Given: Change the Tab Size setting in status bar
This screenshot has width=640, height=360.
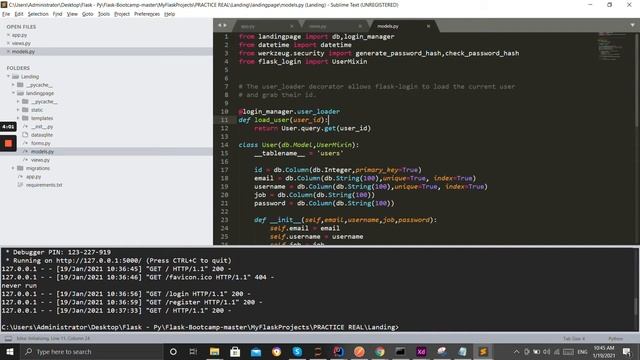Looking at the screenshot, I should tap(574, 338).
